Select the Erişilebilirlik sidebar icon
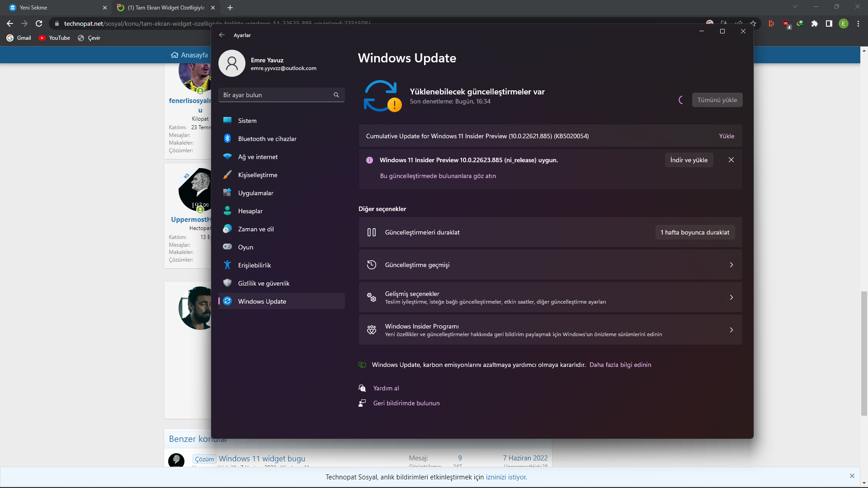 pyautogui.click(x=227, y=265)
